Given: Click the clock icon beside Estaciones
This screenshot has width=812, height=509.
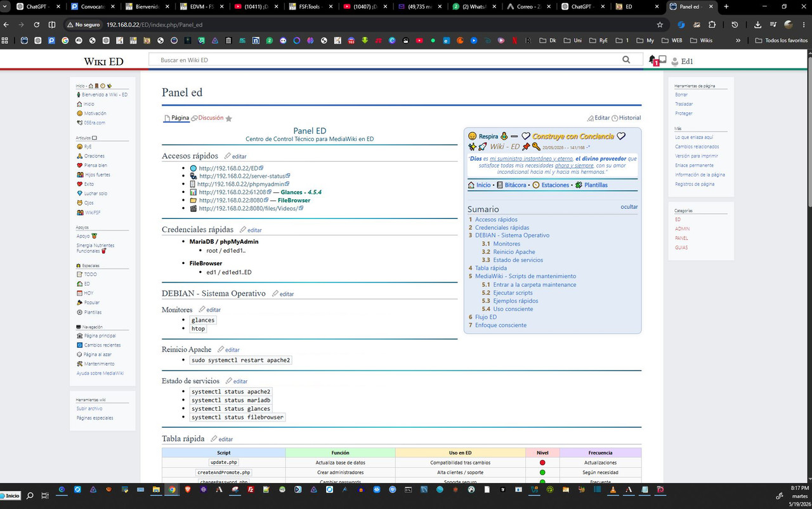Looking at the screenshot, I should click(x=536, y=185).
